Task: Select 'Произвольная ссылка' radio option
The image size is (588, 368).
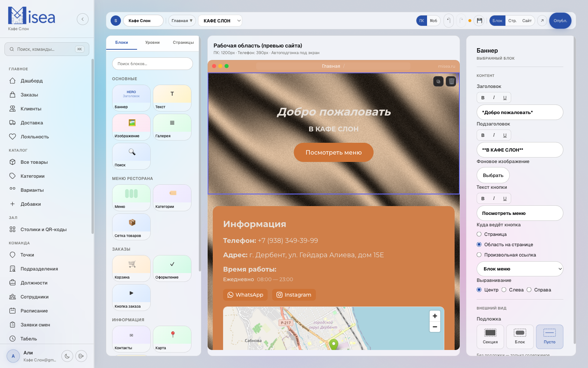Action: pyautogui.click(x=479, y=255)
